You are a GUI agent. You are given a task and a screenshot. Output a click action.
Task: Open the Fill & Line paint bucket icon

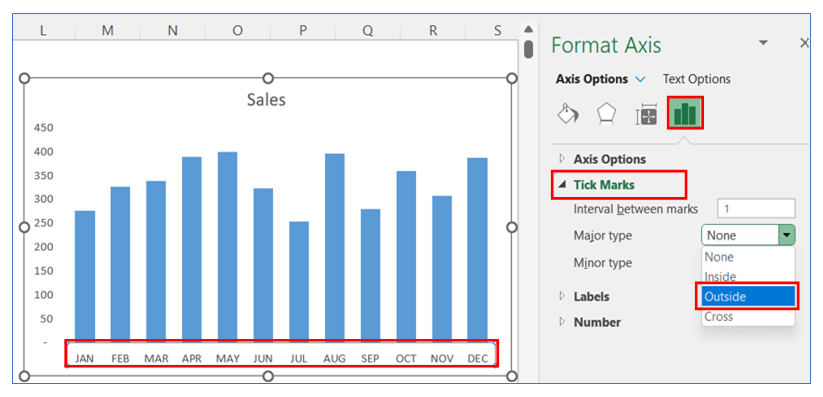[x=568, y=113]
